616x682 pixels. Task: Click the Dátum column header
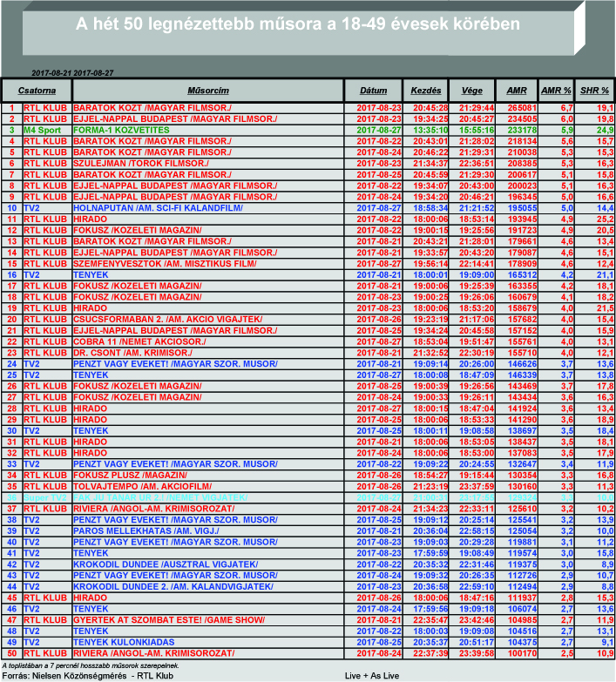373,91
